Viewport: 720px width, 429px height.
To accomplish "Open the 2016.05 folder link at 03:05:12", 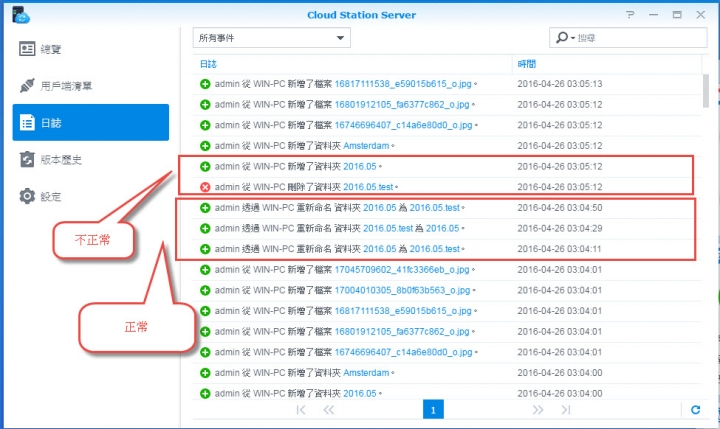I will click(360, 166).
